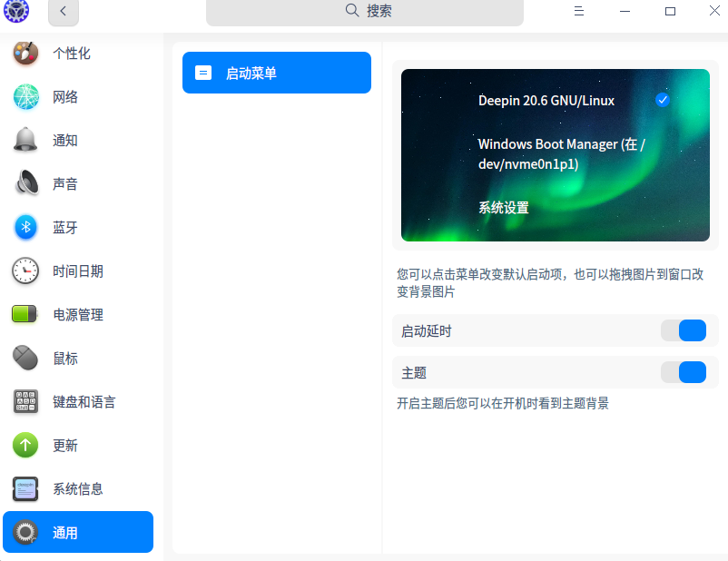This screenshot has height=561, width=728.
Task: Select 个性化 in the sidebar
Action: click(78, 54)
